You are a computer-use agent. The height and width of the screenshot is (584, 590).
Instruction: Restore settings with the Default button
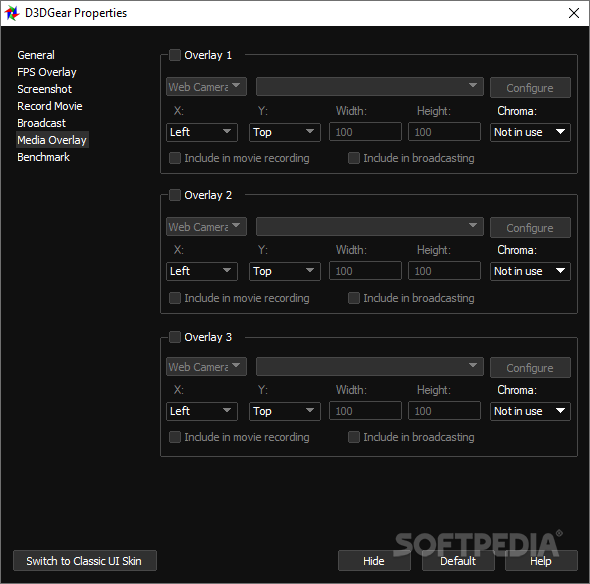point(458,561)
